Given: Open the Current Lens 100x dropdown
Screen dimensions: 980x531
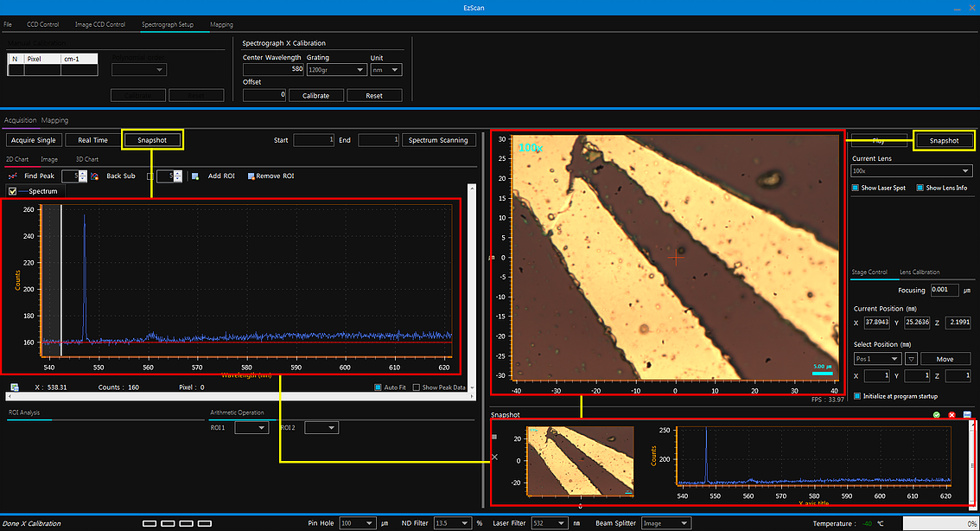Looking at the screenshot, I should click(x=911, y=170).
